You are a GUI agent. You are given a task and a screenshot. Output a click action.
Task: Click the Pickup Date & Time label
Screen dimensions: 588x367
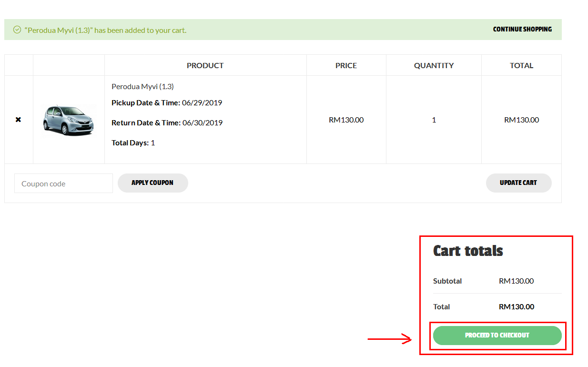tap(145, 102)
